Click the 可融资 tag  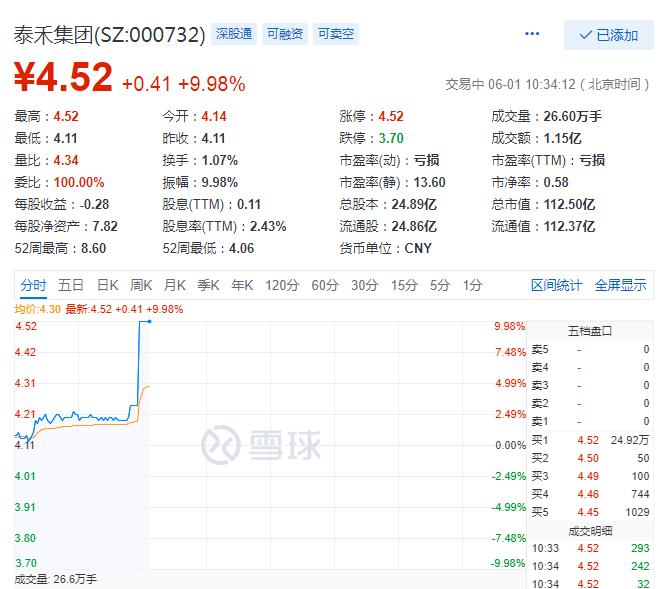[285, 33]
